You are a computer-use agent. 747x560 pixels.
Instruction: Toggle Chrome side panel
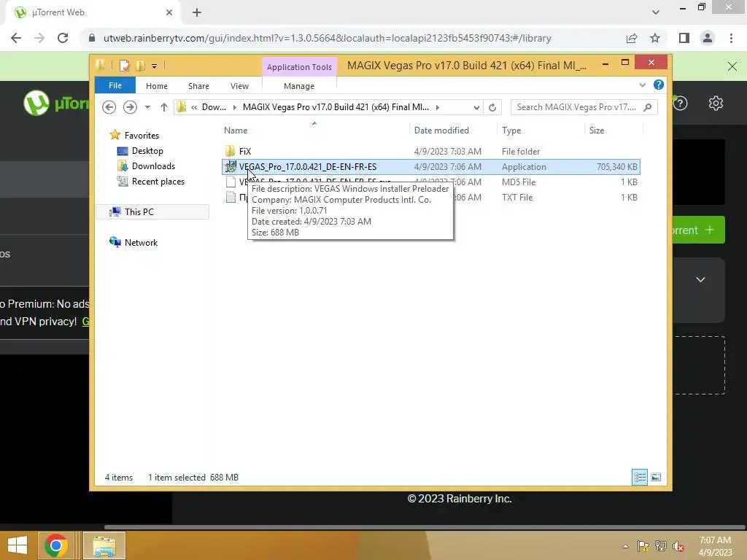click(x=684, y=38)
